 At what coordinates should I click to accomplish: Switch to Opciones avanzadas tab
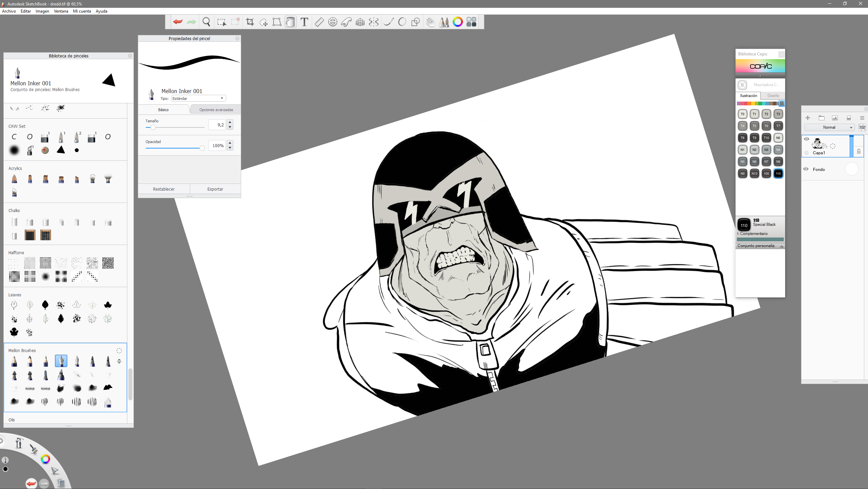(x=216, y=110)
